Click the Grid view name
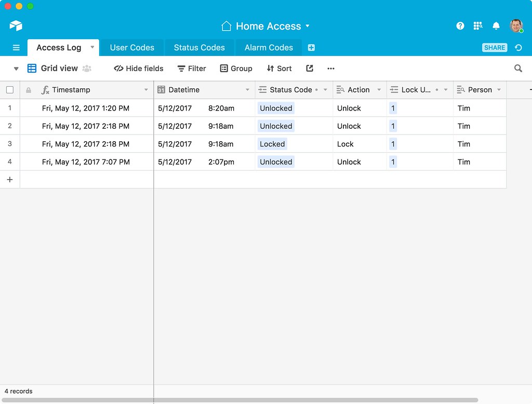This screenshot has height=404, width=532. (x=59, y=68)
